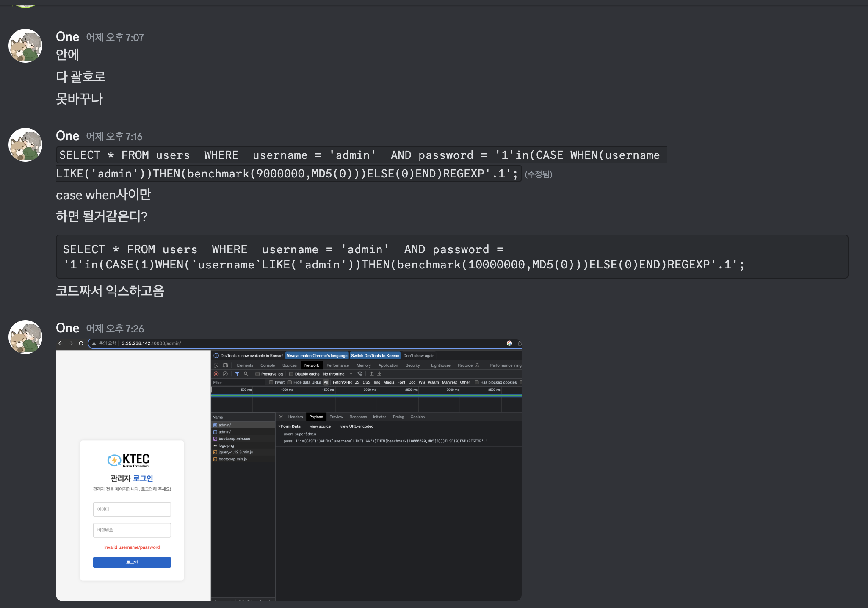Click the import HAR upload icon

371,374
